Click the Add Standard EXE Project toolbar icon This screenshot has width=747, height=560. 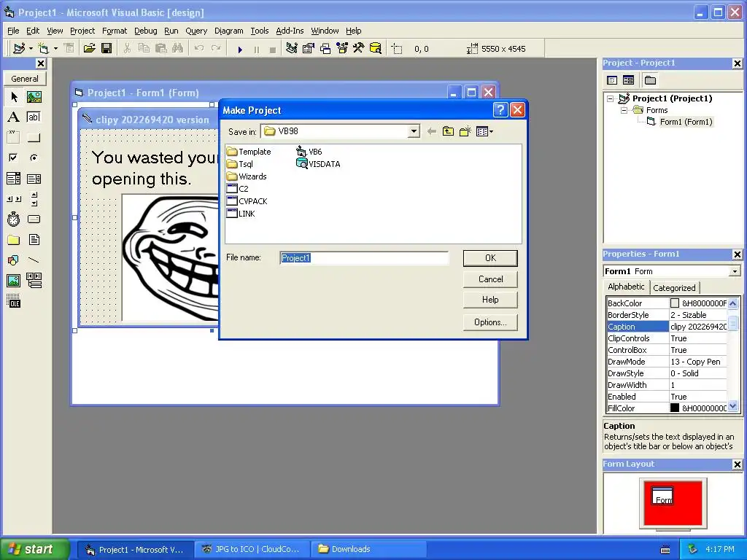[x=19, y=48]
